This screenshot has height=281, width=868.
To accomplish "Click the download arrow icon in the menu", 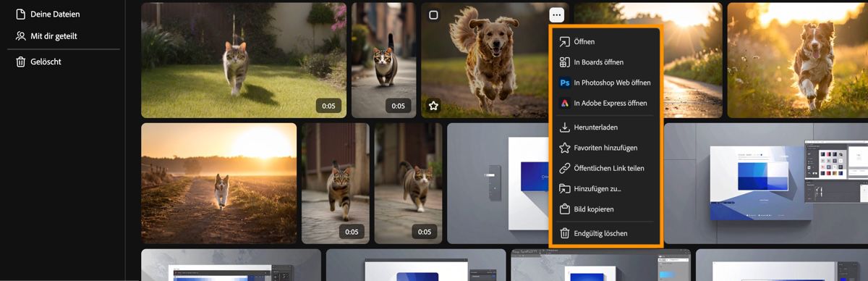I will tap(565, 127).
